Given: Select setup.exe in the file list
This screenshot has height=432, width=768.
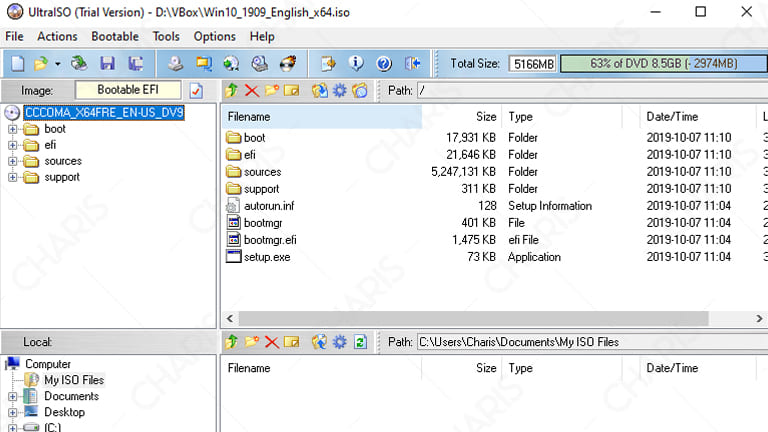Looking at the screenshot, I should tap(267, 257).
